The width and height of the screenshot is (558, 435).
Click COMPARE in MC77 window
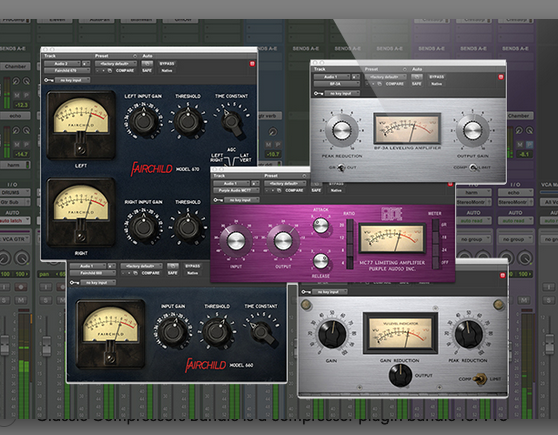pyautogui.click(x=294, y=190)
